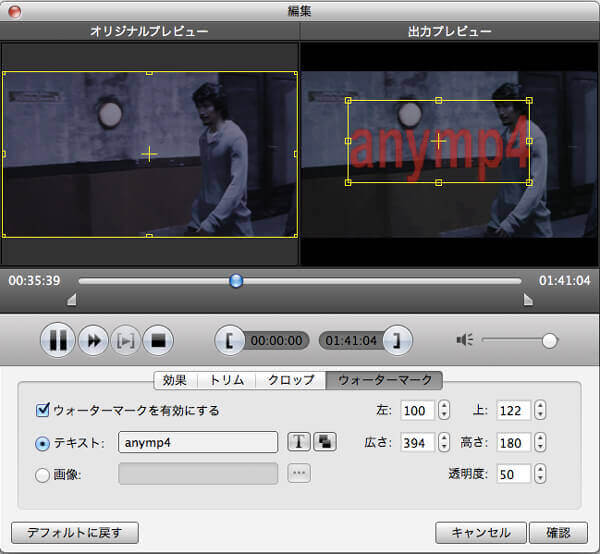Click the fast forward button
Image resolution: width=600 pixels, height=554 pixels.
pos(93,340)
